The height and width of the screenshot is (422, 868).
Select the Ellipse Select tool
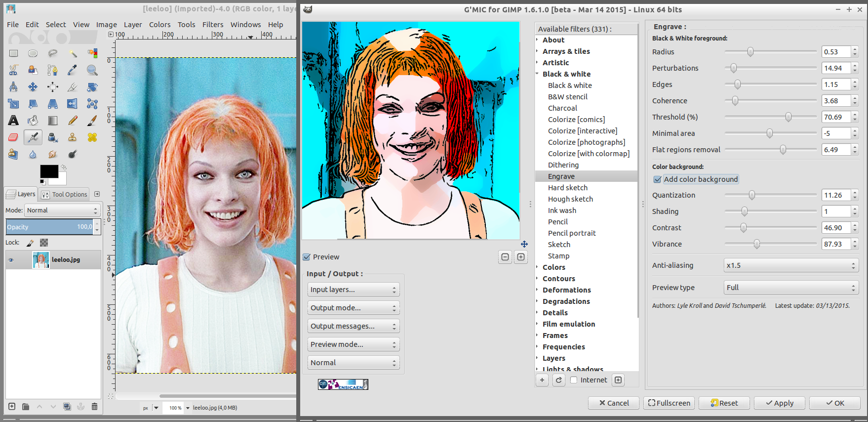[x=33, y=53]
